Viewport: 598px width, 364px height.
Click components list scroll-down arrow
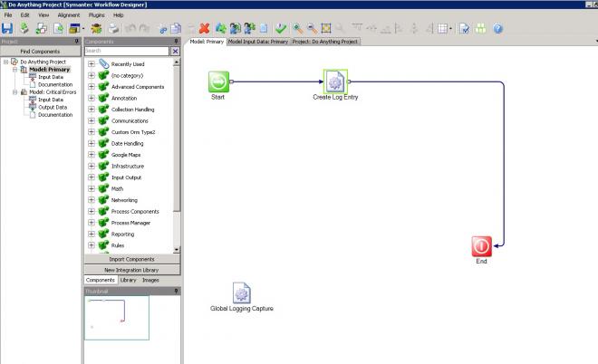176,250
